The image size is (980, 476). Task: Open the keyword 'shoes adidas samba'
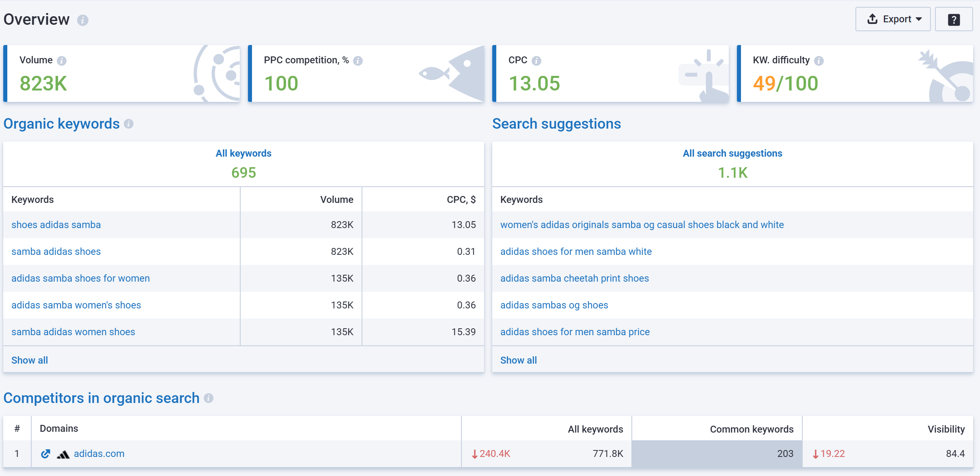click(x=56, y=224)
